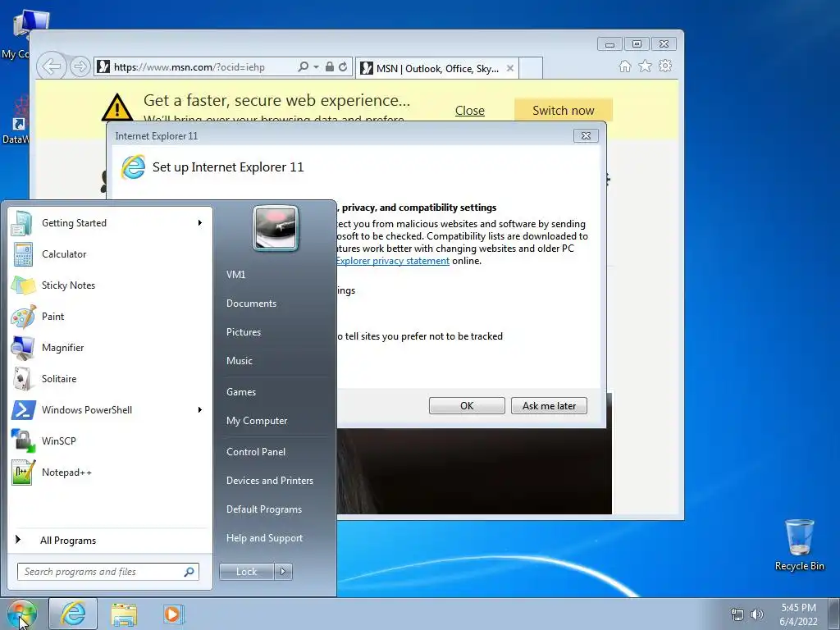840x630 pixels.
Task: Open shutdown options arrow next to Lock
Action: click(x=283, y=572)
